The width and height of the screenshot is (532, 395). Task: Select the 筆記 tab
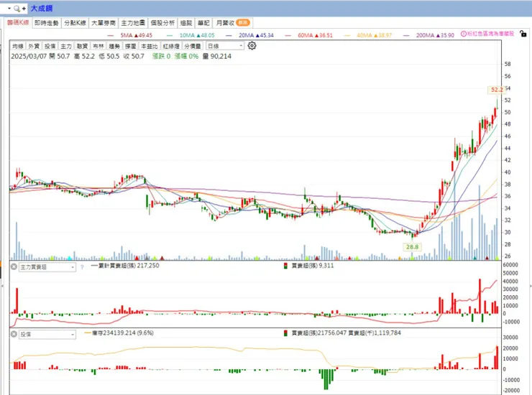coord(203,23)
